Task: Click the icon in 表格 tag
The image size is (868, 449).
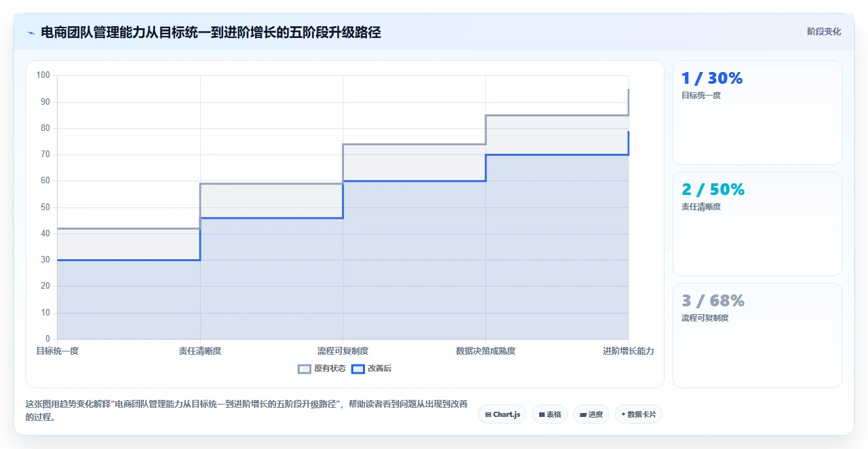Action: point(542,414)
